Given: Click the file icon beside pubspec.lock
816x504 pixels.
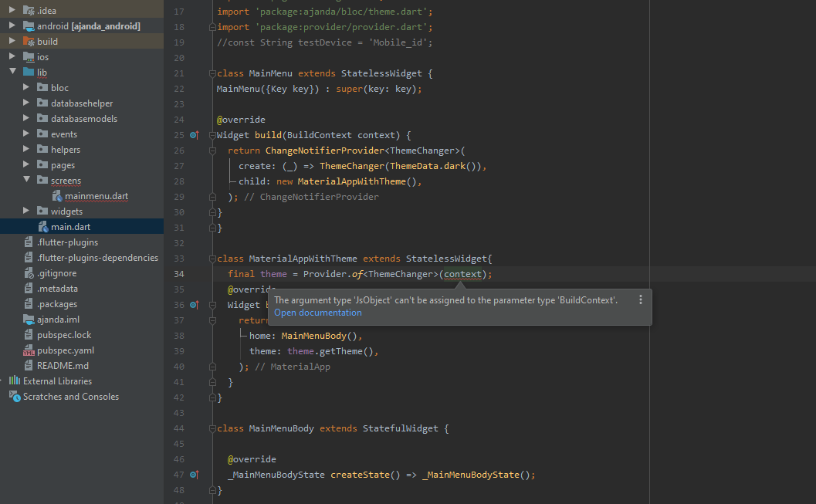Looking at the screenshot, I should (x=27, y=334).
